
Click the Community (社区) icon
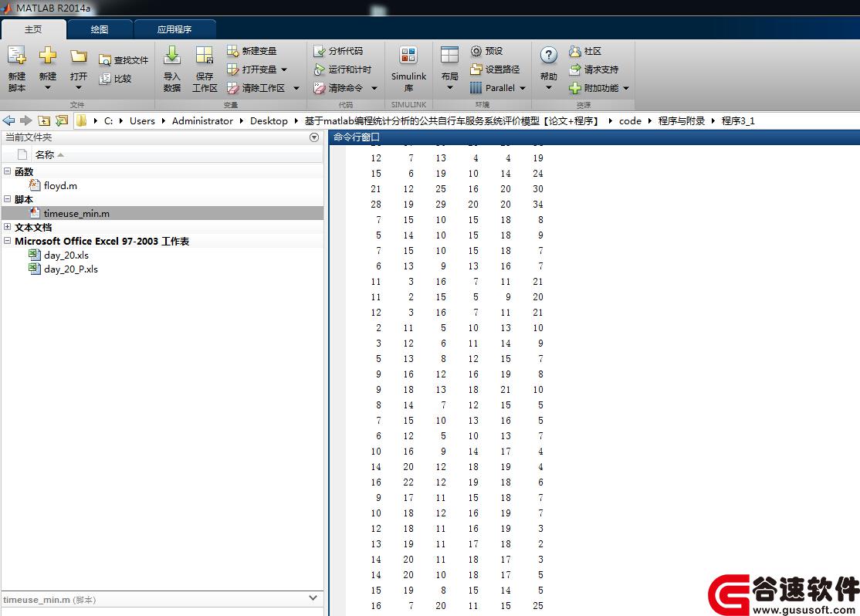[575, 51]
